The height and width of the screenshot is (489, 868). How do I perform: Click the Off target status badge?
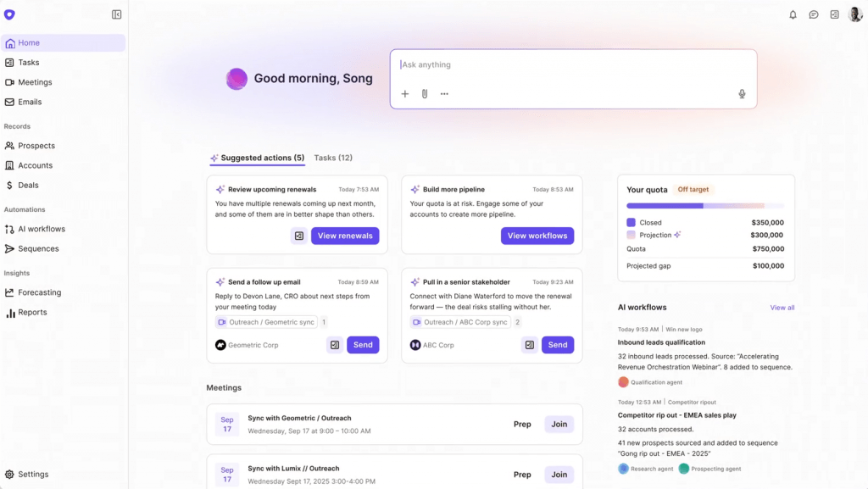pos(693,189)
